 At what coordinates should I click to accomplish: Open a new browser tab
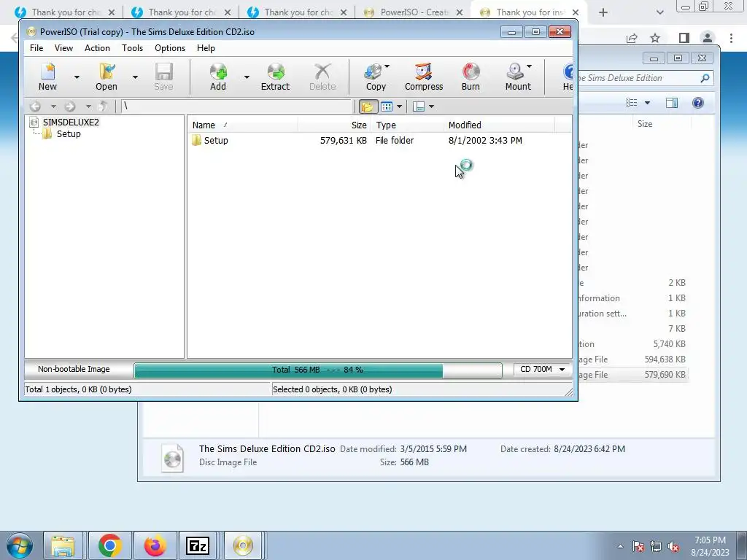[603, 12]
